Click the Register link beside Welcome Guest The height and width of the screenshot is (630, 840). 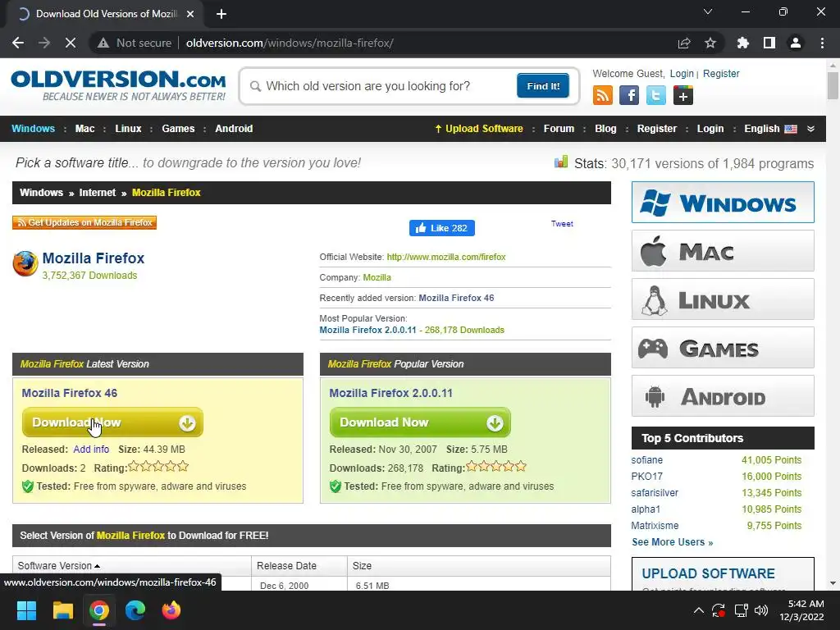tap(721, 73)
